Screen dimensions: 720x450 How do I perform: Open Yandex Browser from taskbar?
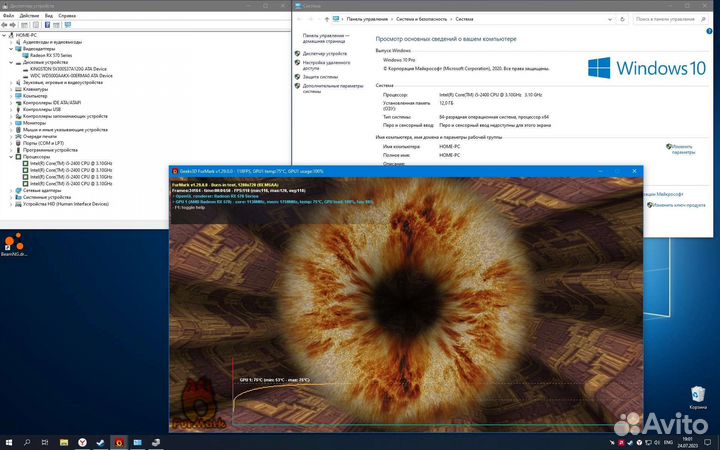pyautogui.click(x=82, y=443)
